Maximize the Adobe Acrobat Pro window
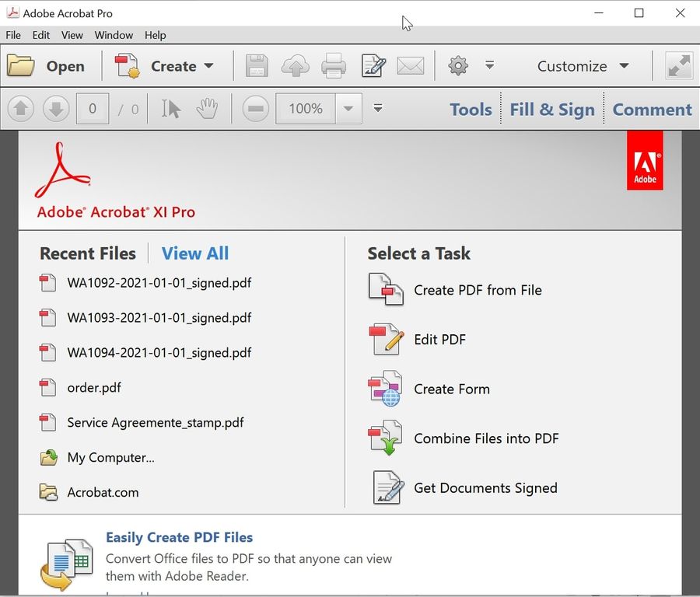The height and width of the screenshot is (597, 700). 639,13
